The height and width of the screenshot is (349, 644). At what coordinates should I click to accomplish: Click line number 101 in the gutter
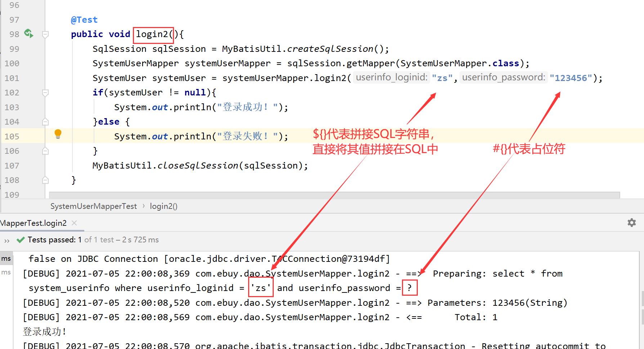coord(12,78)
